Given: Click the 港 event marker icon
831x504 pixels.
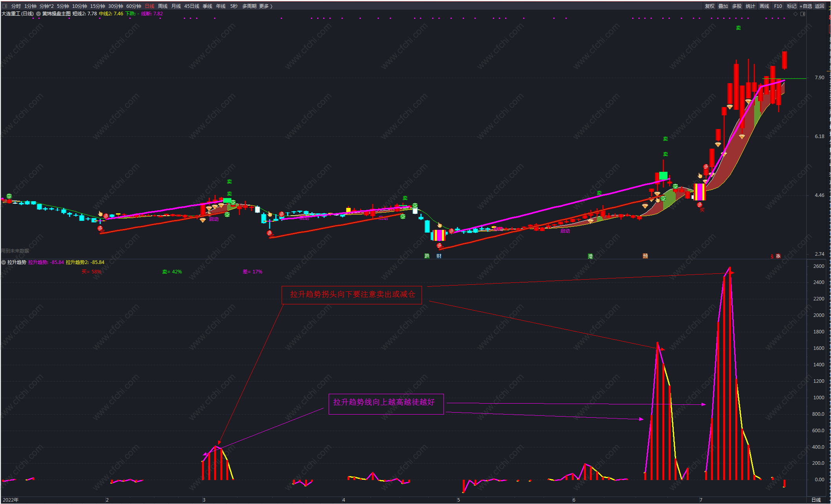Looking at the screenshot, I should (590, 256).
